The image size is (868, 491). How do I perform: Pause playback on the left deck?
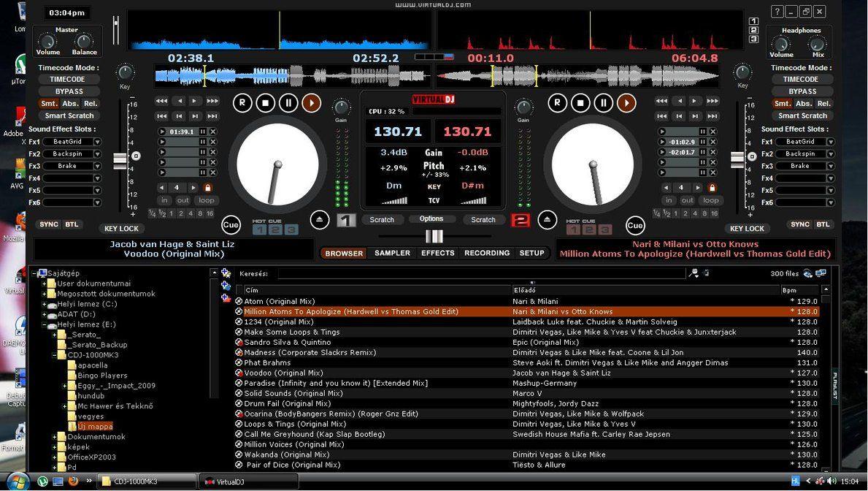288,103
